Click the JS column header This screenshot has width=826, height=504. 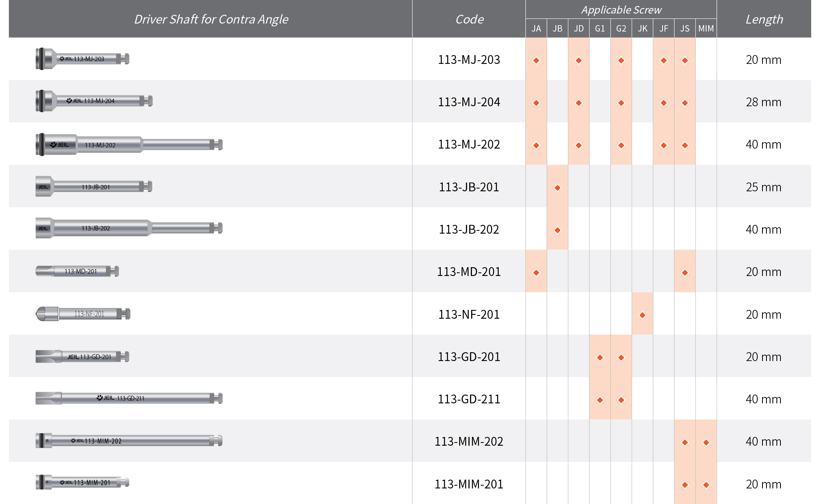pos(685,28)
